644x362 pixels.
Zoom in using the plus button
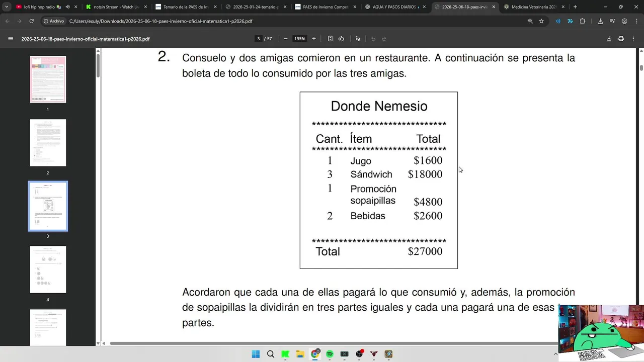[314, 39]
